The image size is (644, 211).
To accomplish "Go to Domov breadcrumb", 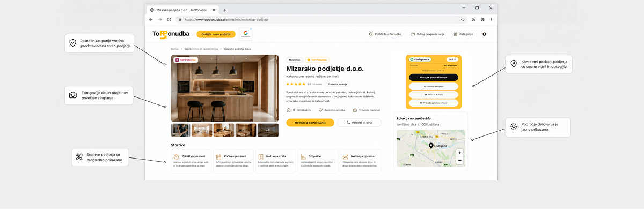I will 175,49.
